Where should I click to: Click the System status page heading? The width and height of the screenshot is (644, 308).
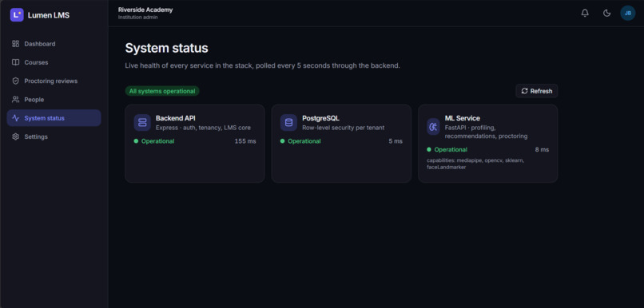166,49
